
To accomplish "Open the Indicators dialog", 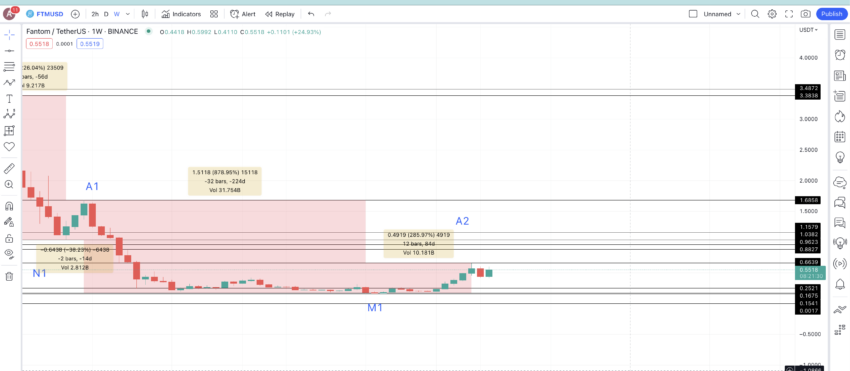I will pyautogui.click(x=181, y=14).
